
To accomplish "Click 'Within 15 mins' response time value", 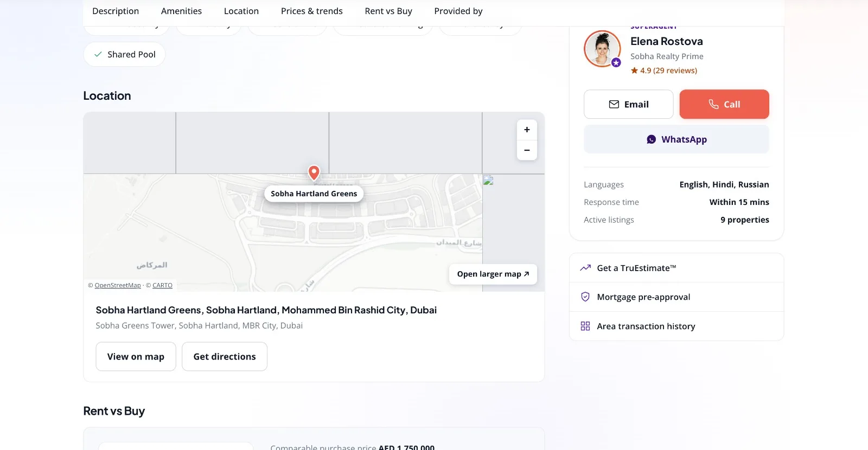I will (739, 202).
